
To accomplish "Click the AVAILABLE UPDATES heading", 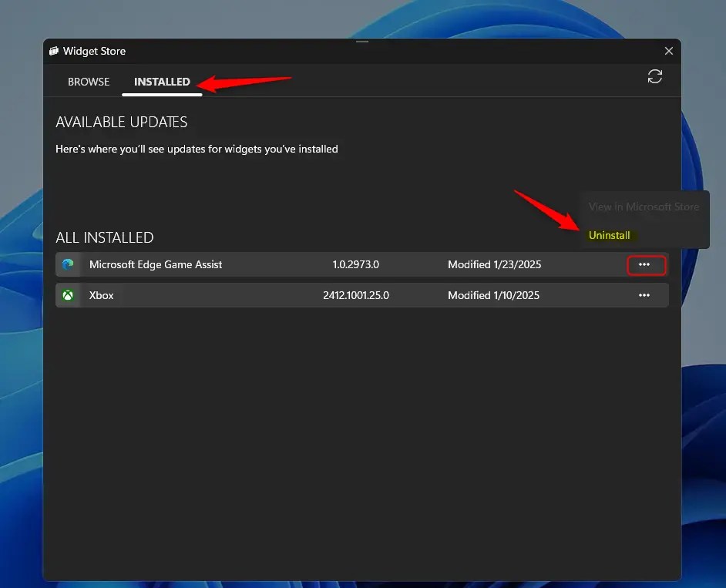I will coord(121,122).
